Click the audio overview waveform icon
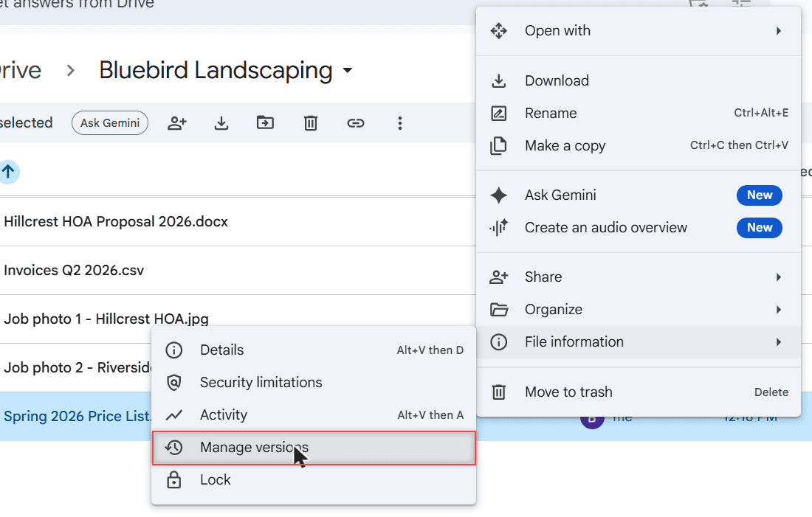The height and width of the screenshot is (517, 812). [499, 228]
